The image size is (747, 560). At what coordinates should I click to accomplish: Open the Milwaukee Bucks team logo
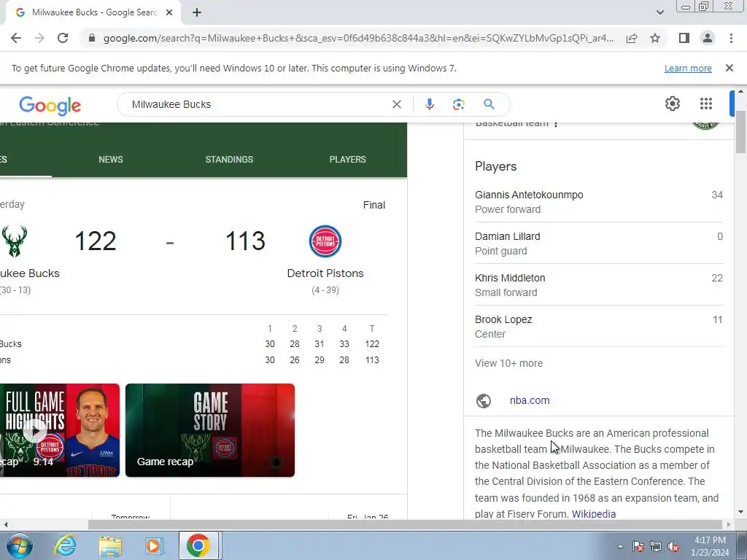pyautogui.click(x=15, y=241)
